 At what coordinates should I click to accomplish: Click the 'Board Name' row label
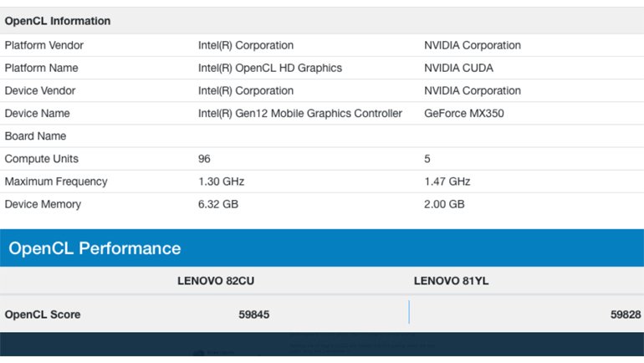coord(35,136)
